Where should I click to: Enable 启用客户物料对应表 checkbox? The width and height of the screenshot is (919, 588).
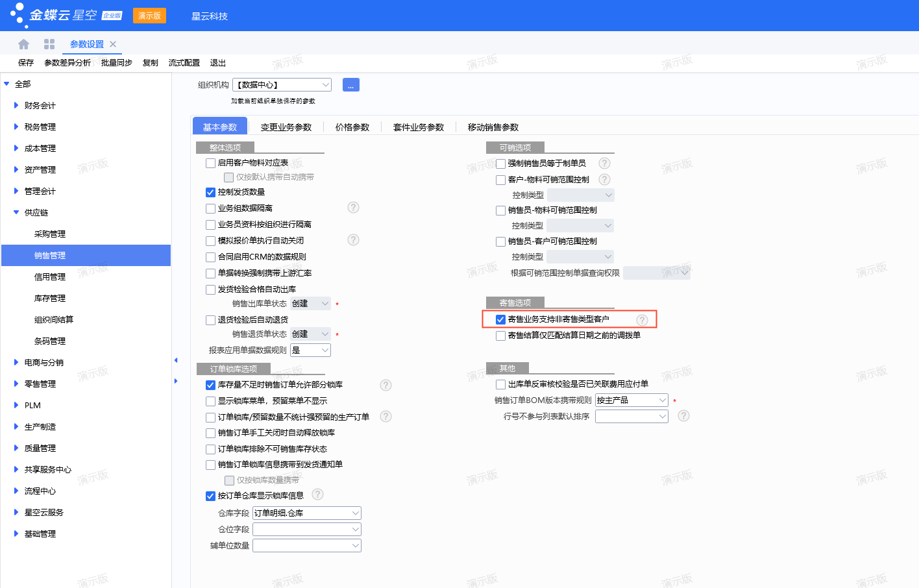(x=210, y=164)
